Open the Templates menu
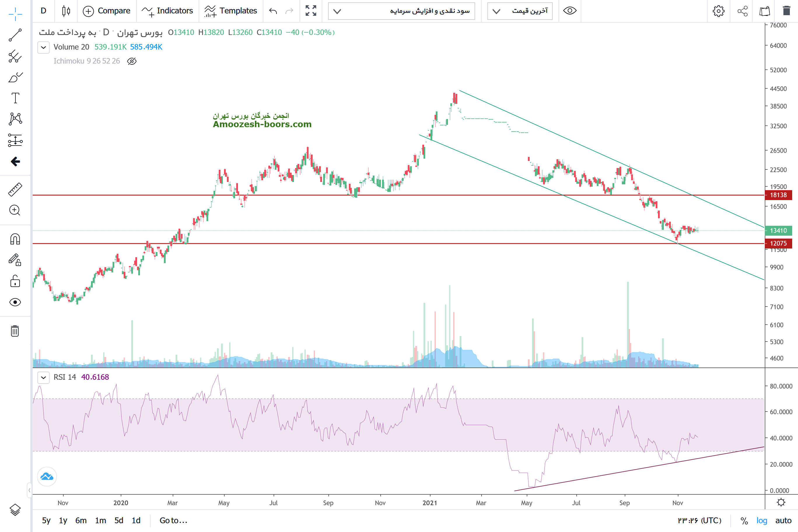Screen dimensions: 798x532 point(231,11)
